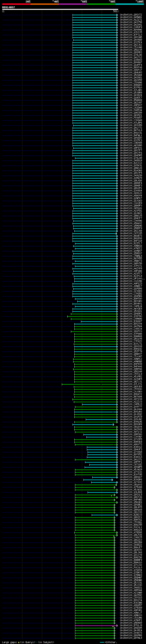The width and height of the screenshot is (146, 644).
Task: Select the hit UniRef100_A7KIX5
Action: pyautogui.click(x=131, y=32)
